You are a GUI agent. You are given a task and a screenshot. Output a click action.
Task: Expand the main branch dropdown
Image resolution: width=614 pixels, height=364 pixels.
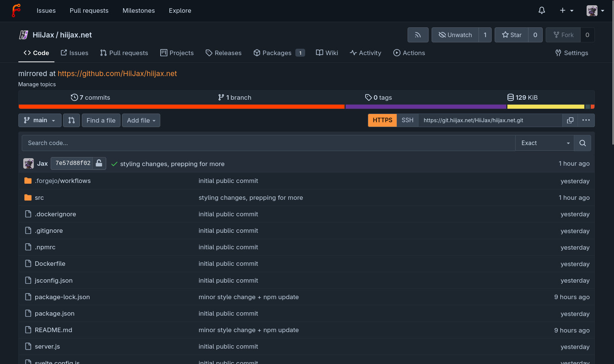click(x=40, y=120)
